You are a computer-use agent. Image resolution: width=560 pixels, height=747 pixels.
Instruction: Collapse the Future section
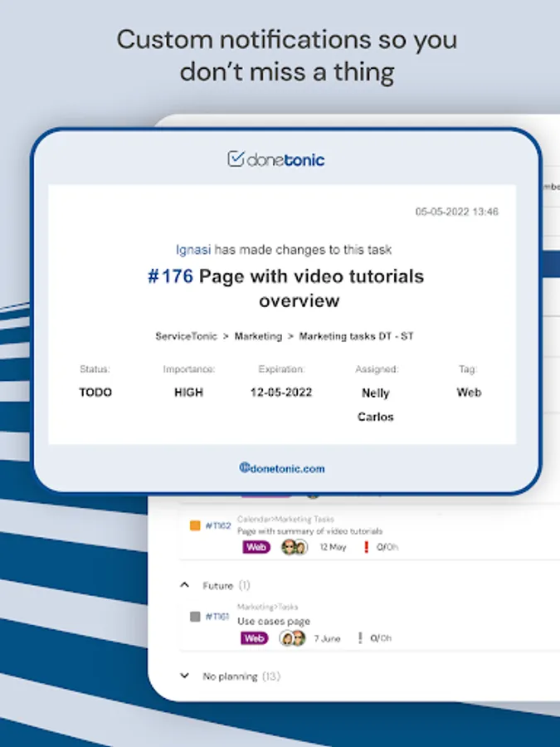tap(185, 585)
